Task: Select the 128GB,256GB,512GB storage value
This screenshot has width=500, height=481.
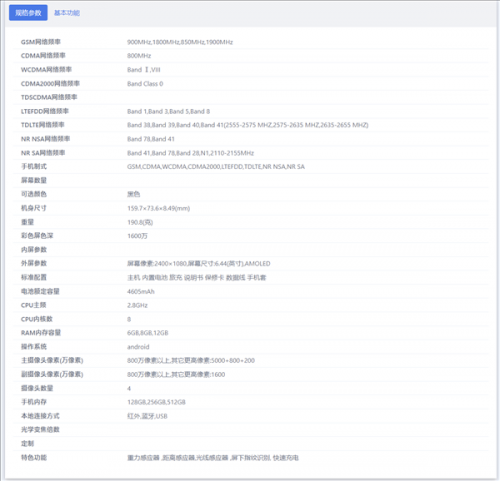Action: [x=156, y=402]
